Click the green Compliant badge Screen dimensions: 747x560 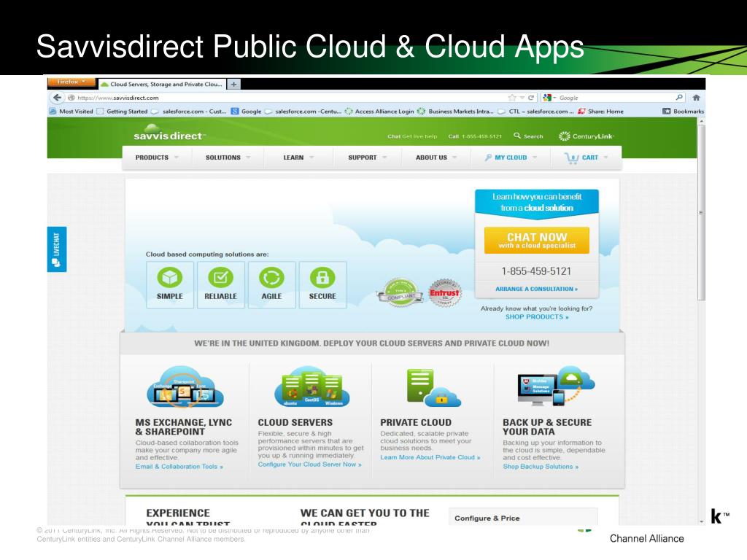tap(400, 292)
